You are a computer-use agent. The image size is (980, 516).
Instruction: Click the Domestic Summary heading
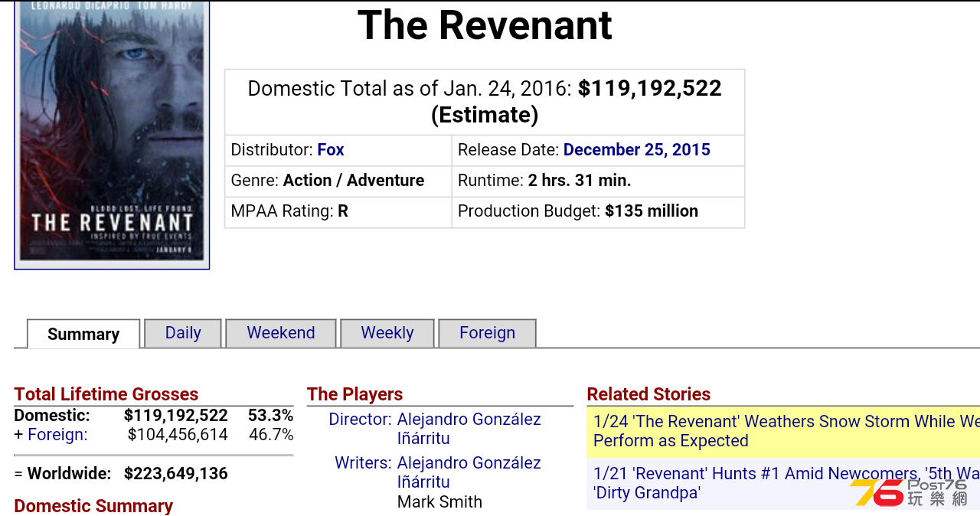click(93, 506)
